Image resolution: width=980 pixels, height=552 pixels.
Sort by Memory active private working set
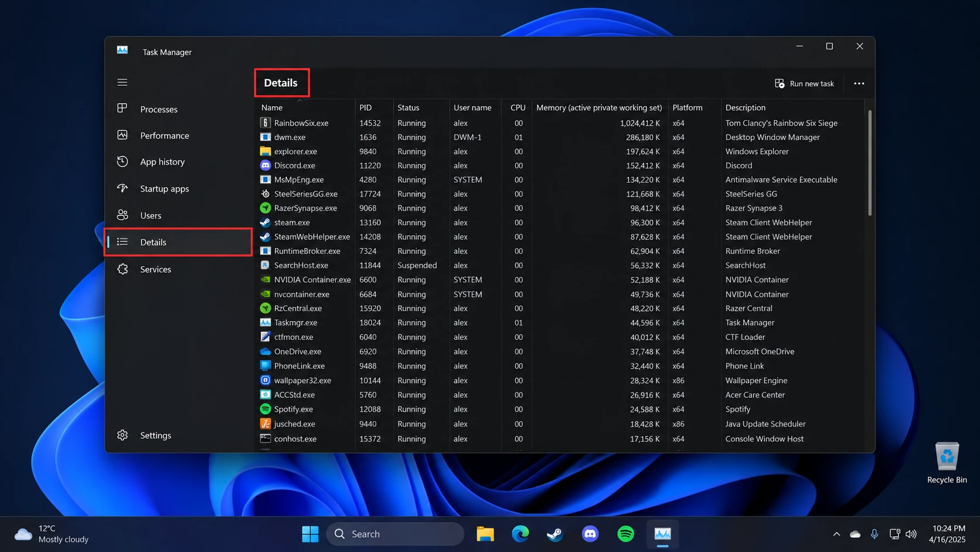coord(599,107)
